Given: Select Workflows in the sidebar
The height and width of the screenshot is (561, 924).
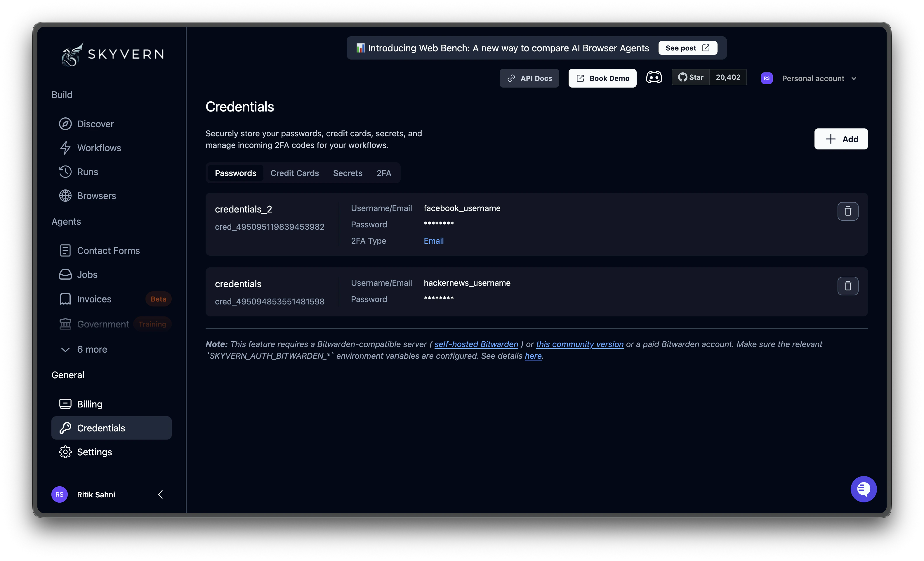Looking at the screenshot, I should tap(99, 148).
